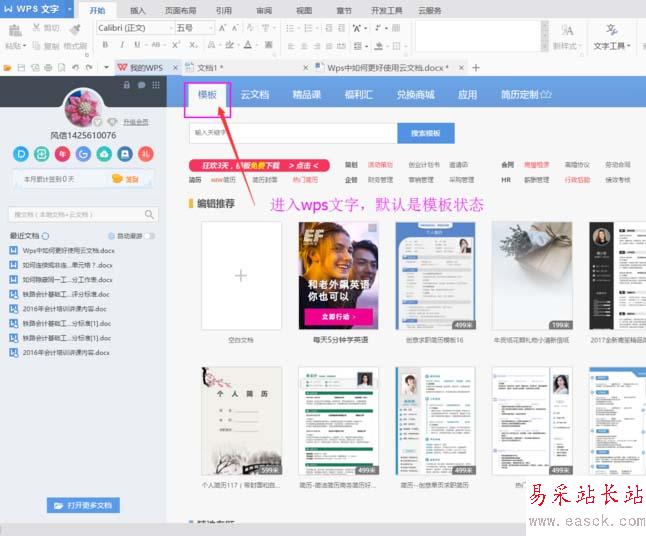
Task: Click the Print icon in quick access bar
Action: pyautogui.click(x=48, y=68)
